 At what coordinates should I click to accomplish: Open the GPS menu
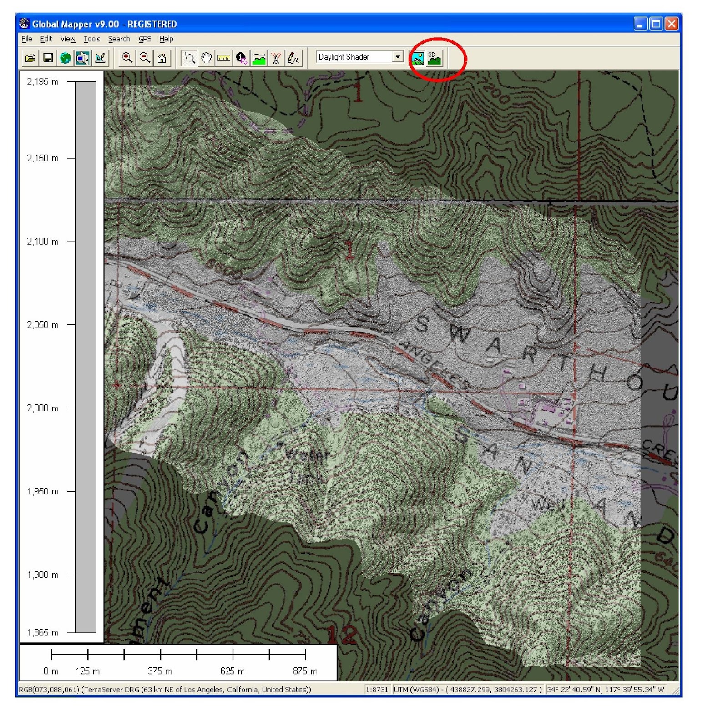(x=145, y=39)
